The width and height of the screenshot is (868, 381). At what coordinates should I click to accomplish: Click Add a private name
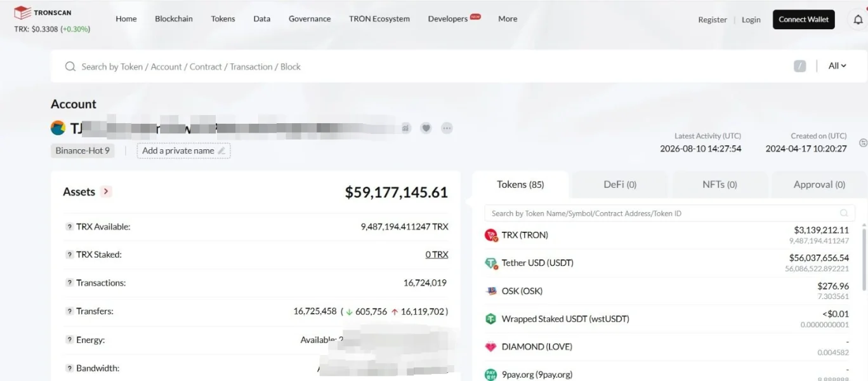(x=183, y=151)
